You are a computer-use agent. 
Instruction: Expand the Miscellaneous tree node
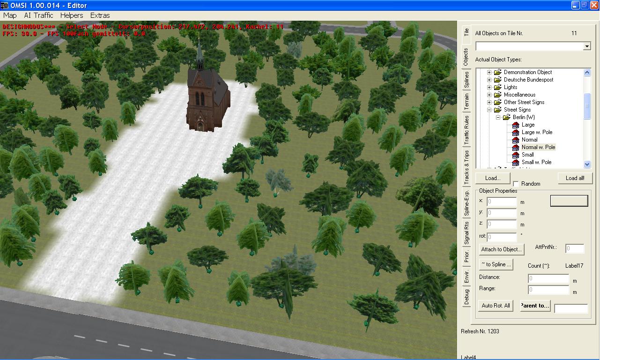[489, 95]
